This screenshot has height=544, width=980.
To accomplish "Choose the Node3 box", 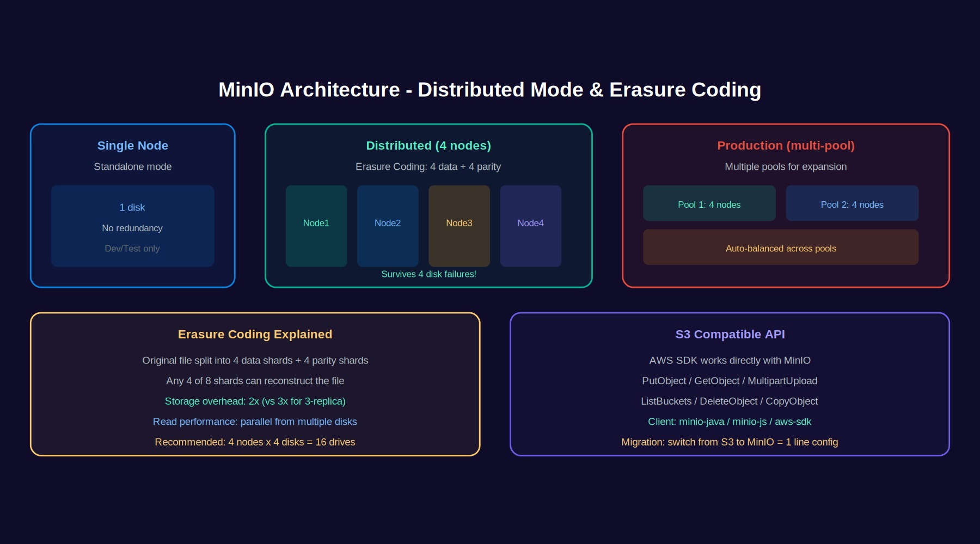I will point(459,226).
